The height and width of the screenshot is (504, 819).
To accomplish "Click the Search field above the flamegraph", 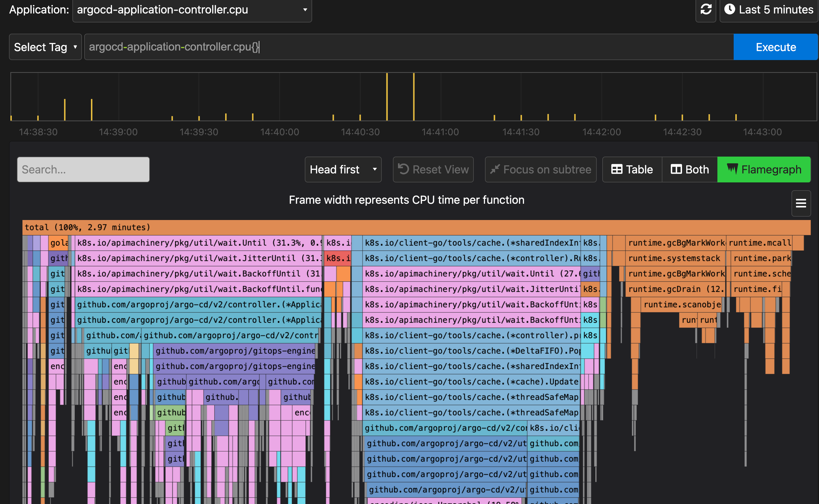I will pyautogui.click(x=83, y=169).
